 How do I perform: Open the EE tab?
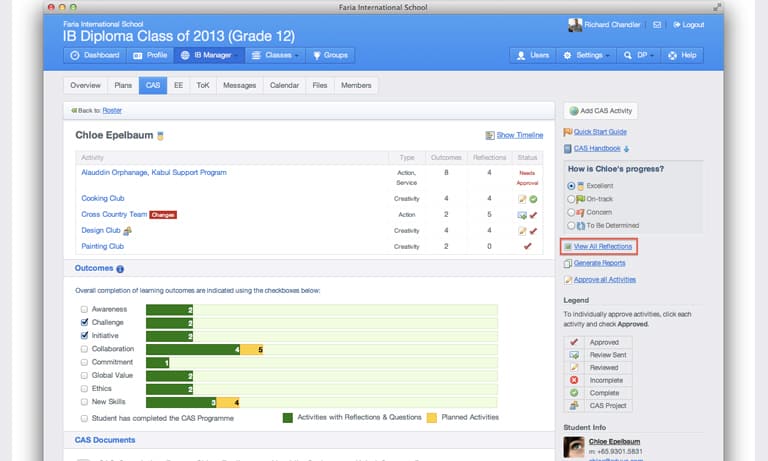pyautogui.click(x=178, y=85)
